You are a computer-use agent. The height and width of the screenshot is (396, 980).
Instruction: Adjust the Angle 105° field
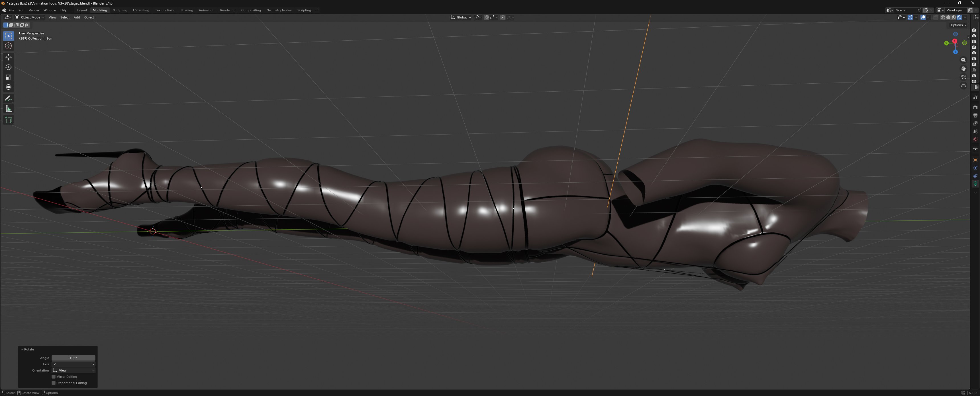tap(73, 358)
